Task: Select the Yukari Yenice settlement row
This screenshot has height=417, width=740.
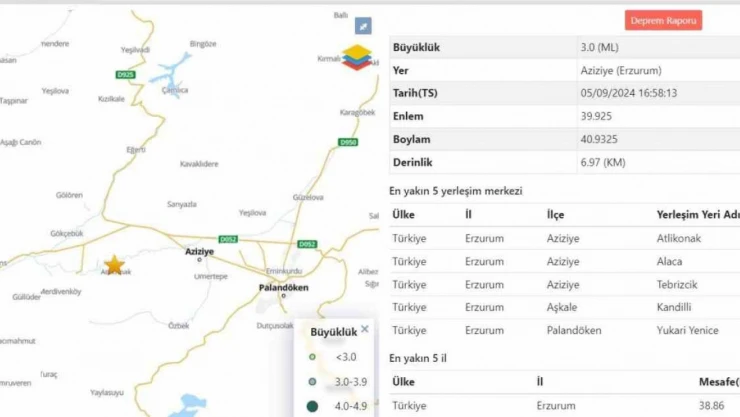Action: [565, 329]
